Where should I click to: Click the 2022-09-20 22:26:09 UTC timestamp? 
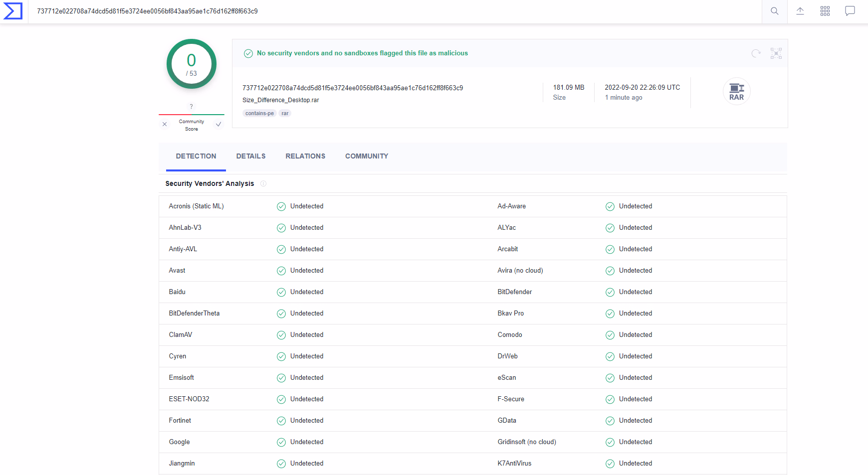point(643,87)
